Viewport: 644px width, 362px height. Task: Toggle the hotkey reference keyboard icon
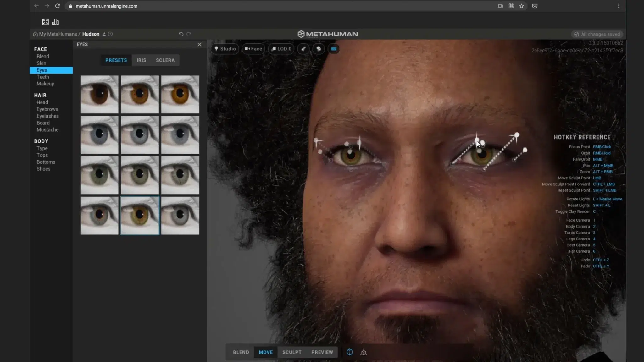[x=334, y=49]
